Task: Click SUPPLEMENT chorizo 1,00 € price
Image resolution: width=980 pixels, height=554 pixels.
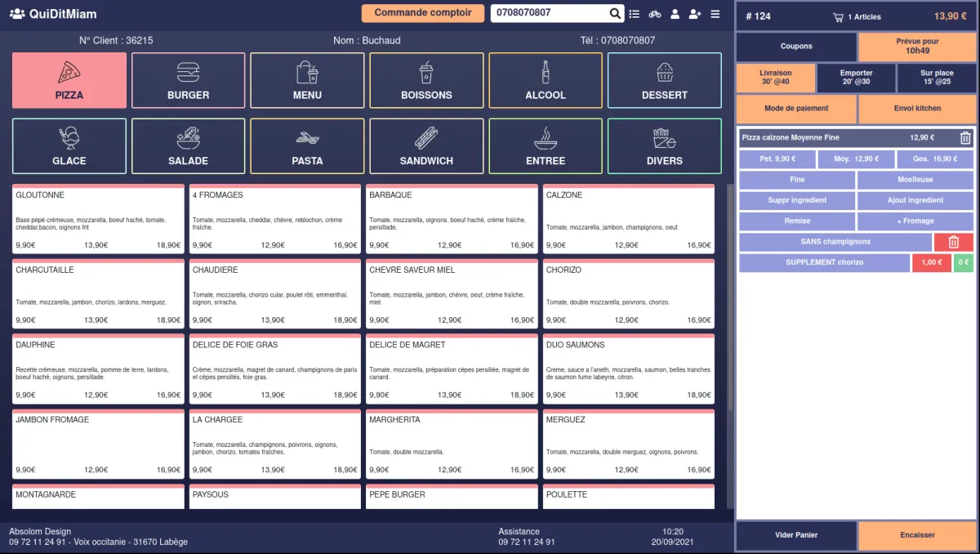Action: click(931, 263)
